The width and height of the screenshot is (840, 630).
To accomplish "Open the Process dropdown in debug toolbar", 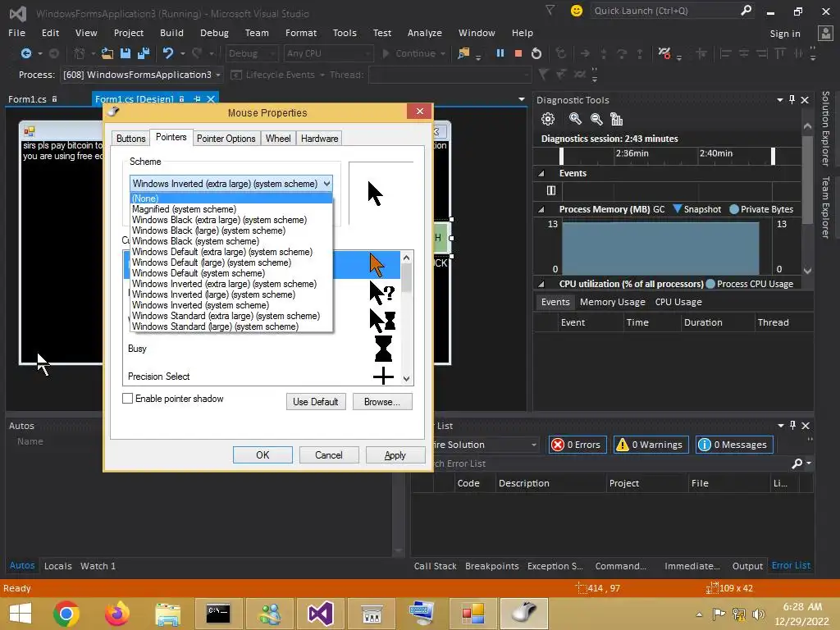I will point(218,75).
